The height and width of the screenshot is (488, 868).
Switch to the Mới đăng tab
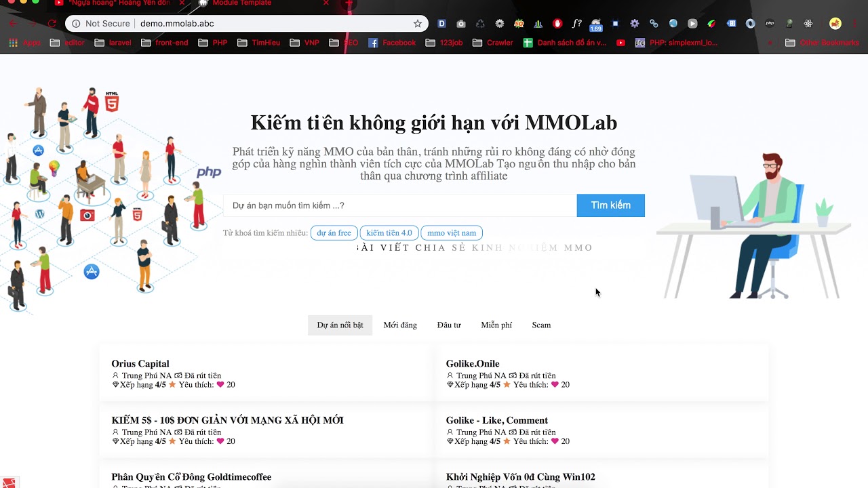coord(400,325)
